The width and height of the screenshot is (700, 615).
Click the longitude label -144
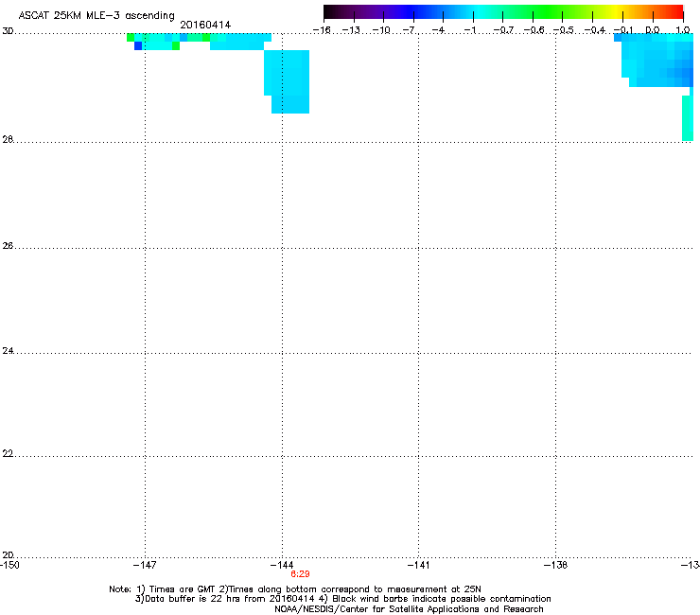(x=282, y=565)
